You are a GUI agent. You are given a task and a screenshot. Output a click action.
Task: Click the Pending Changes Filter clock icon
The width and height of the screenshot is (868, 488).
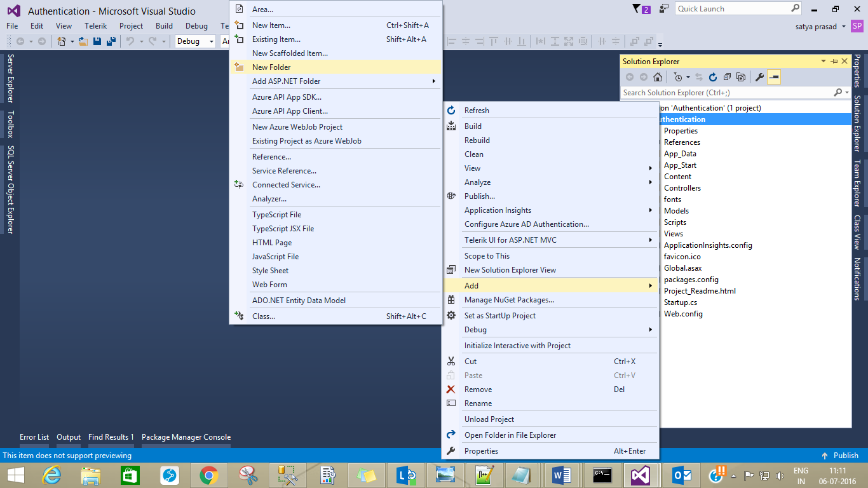(x=677, y=77)
